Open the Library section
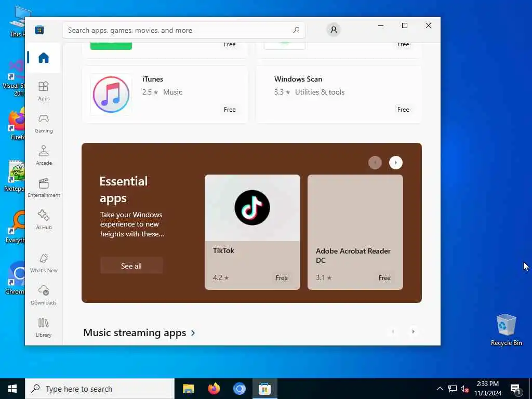The width and height of the screenshot is (532, 399). click(x=44, y=328)
